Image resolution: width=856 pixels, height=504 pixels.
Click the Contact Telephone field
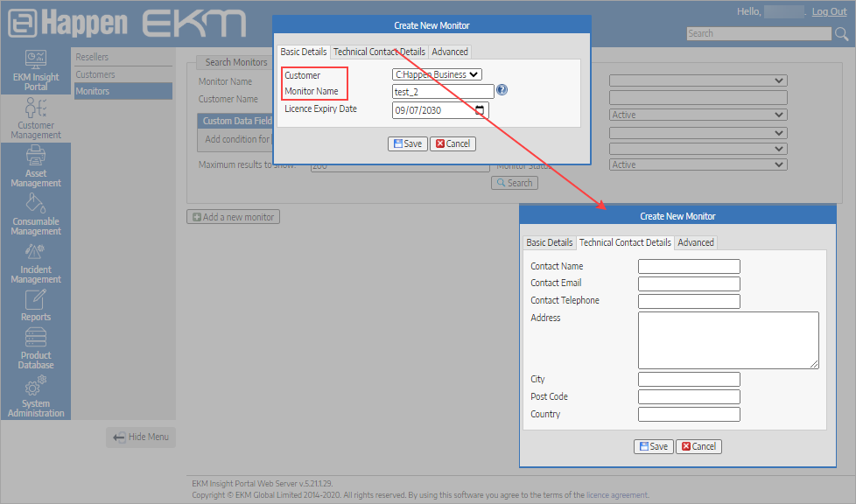(x=689, y=301)
